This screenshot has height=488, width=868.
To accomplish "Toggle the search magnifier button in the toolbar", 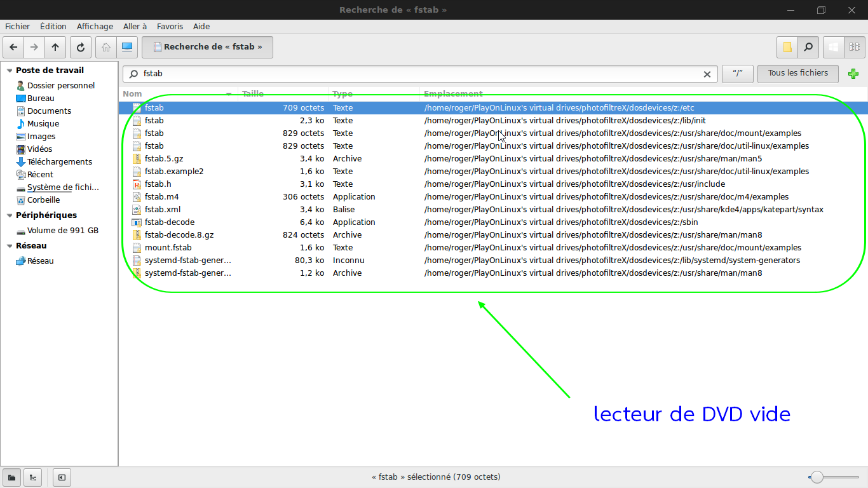I will point(808,47).
